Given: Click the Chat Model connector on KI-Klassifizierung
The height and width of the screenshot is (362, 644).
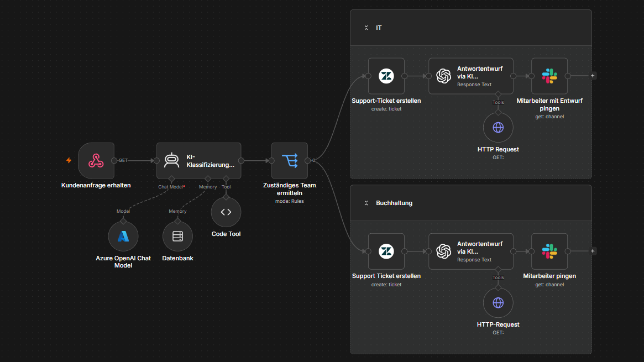Looking at the screenshot, I should [172, 179].
